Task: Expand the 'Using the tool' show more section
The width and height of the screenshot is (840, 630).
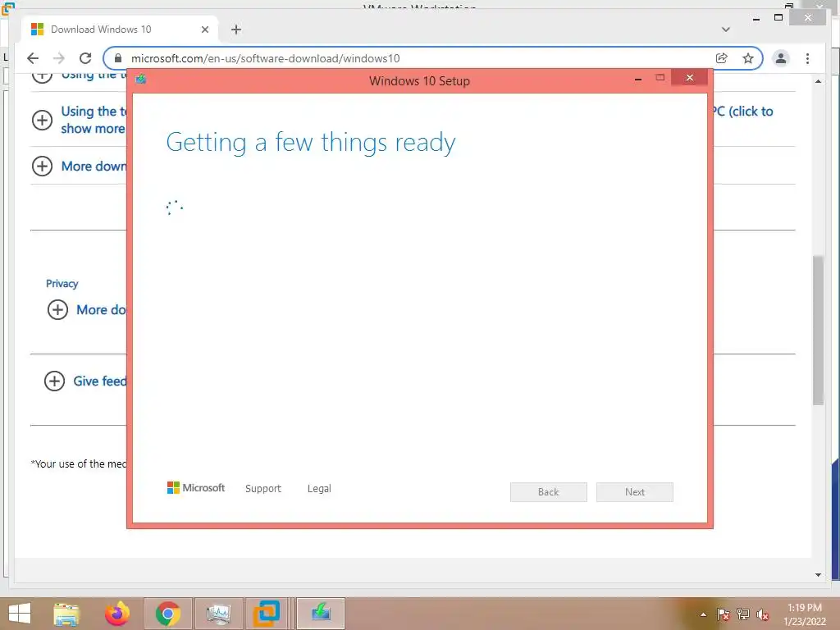Action: (43, 120)
